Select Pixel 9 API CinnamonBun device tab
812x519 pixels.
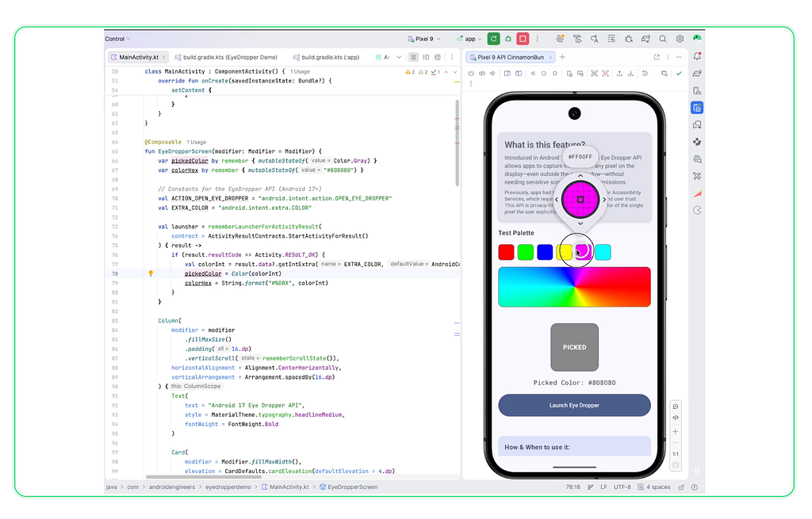pos(510,57)
